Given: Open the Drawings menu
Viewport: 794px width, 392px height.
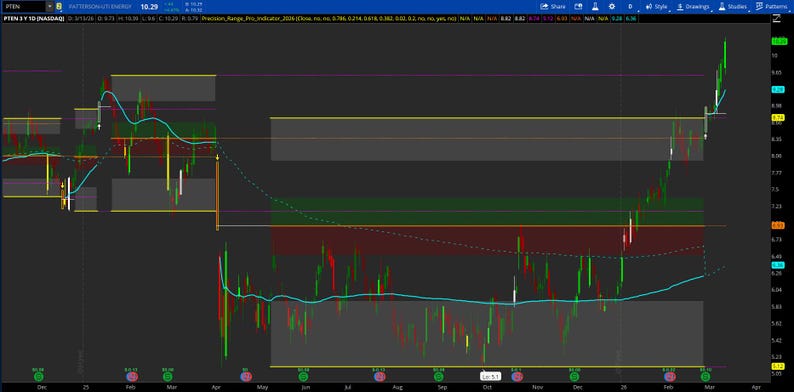Looking at the screenshot, I should coord(693,7).
